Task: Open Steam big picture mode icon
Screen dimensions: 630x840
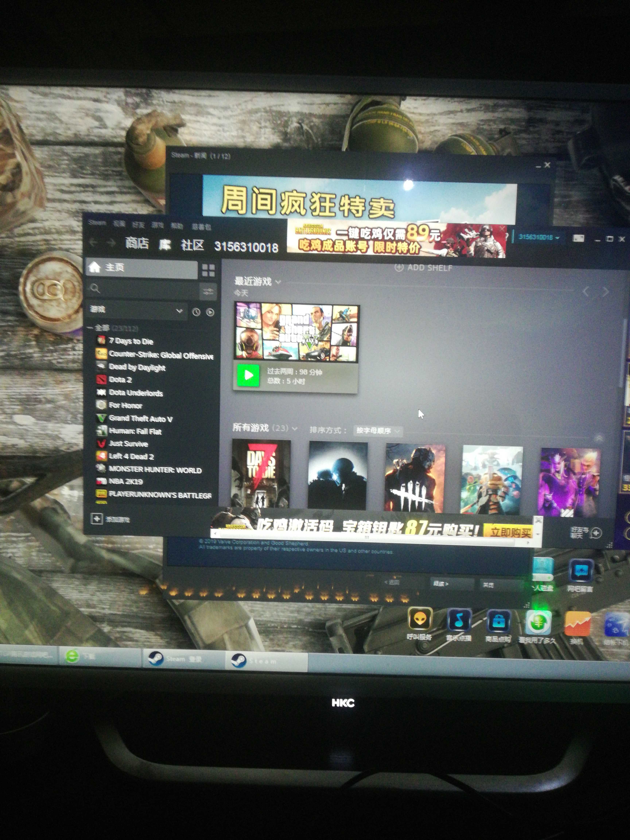Action: click(578, 238)
